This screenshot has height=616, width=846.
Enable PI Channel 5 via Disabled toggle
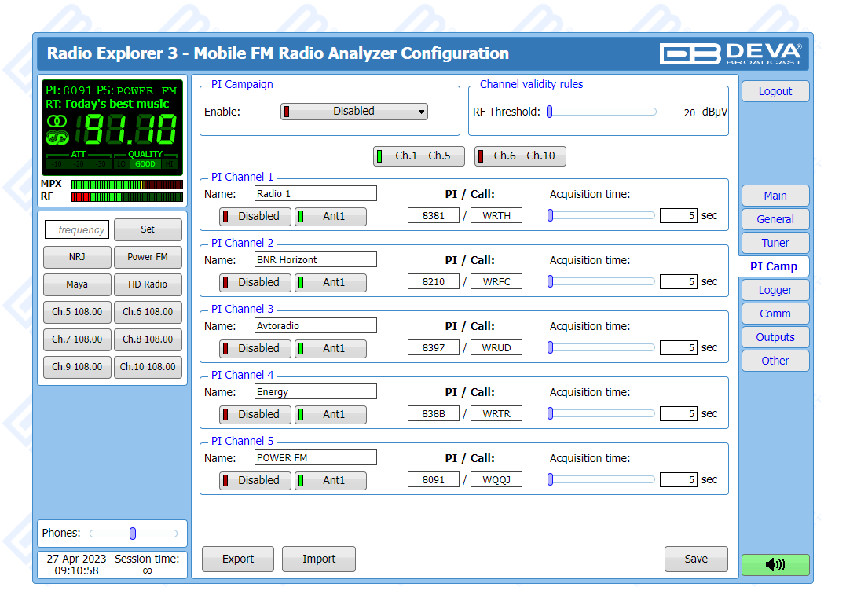(x=255, y=480)
